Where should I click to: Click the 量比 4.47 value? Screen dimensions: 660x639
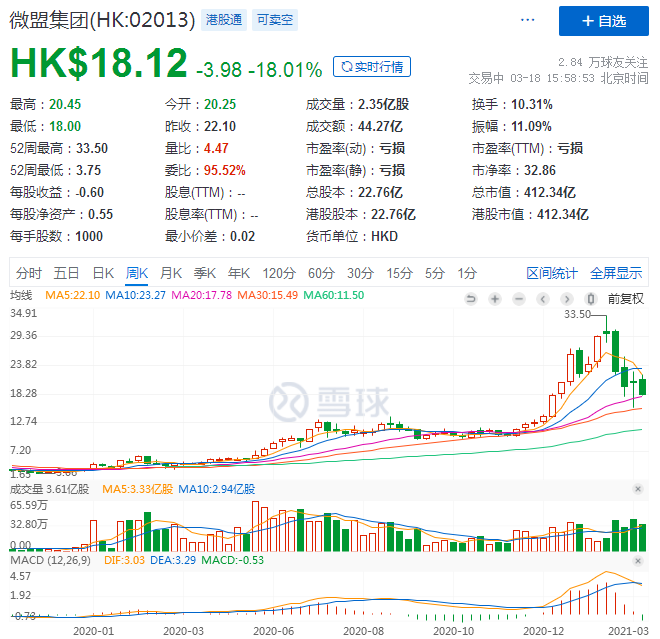point(216,148)
